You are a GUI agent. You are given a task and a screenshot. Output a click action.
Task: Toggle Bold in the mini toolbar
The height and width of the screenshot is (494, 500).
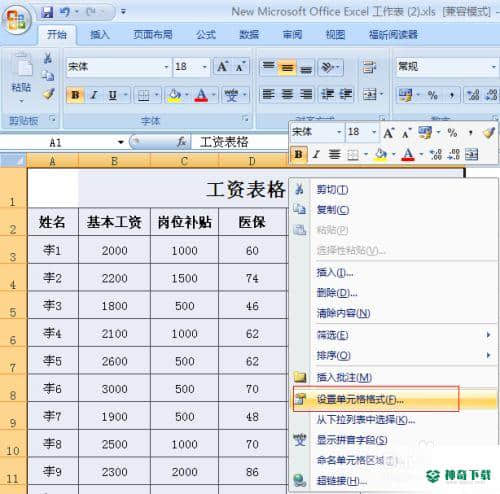coord(298,154)
